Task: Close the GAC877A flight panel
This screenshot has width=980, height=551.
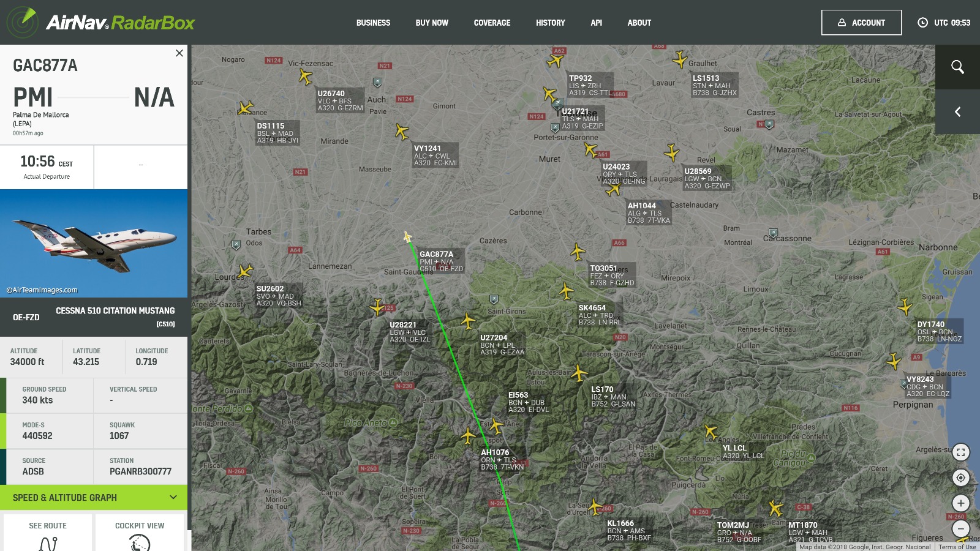Action: pyautogui.click(x=179, y=53)
